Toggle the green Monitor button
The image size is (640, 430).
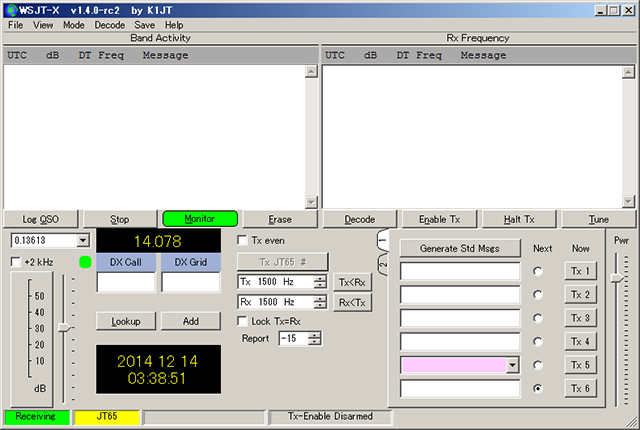point(200,219)
